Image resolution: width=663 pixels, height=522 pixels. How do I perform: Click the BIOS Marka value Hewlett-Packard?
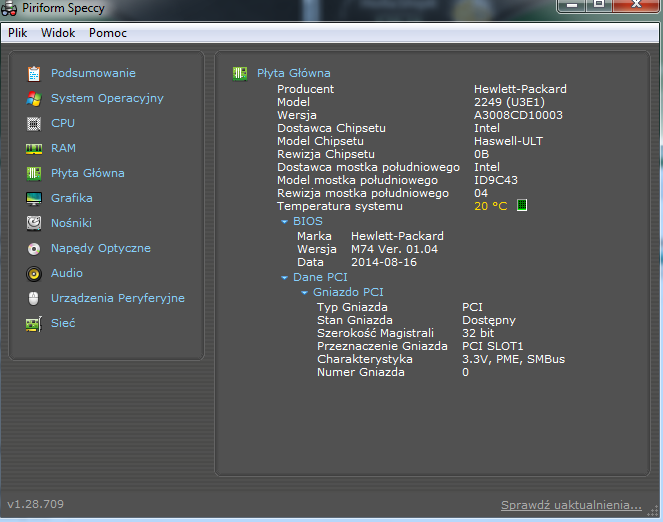tap(397, 236)
